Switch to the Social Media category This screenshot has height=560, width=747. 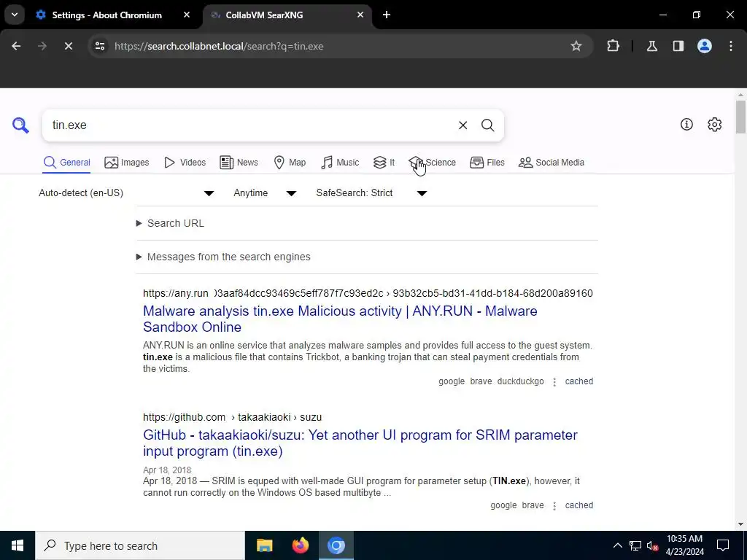pyautogui.click(x=551, y=163)
